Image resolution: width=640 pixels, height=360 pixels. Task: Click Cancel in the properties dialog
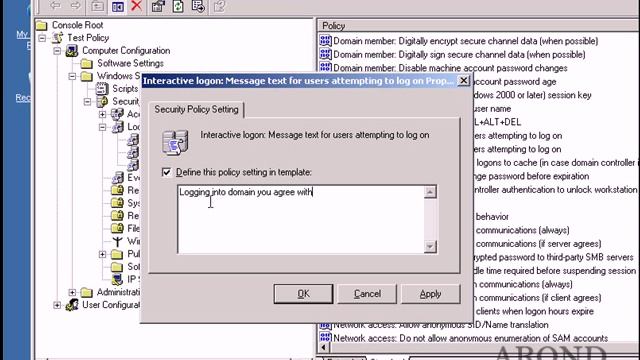tap(367, 294)
